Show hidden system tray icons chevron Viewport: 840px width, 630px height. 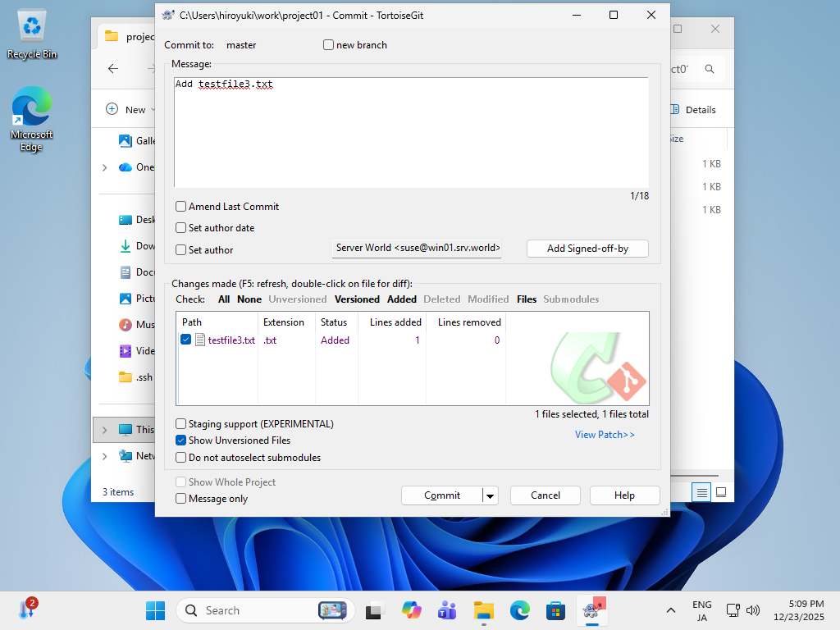pyautogui.click(x=670, y=610)
